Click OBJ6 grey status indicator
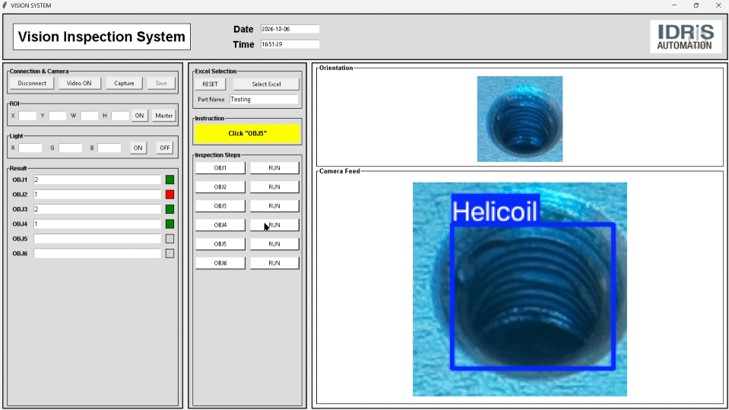Screen dimensions: 729x410 pyautogui.click(x=170, y=253)
